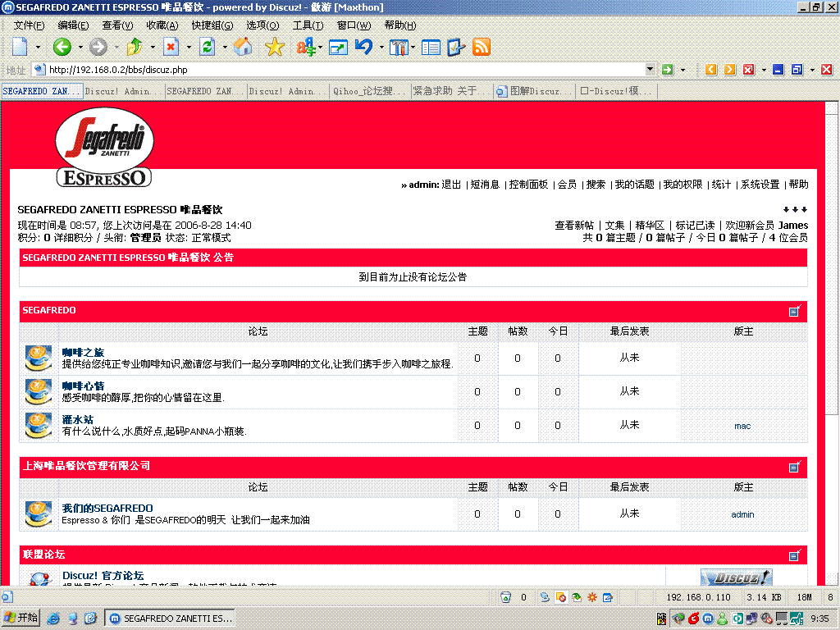Collapse the SEGAFREDO forum category
The width and height of the screenshot is (840, 630).
pyautogui.click(x=795, y=311)
